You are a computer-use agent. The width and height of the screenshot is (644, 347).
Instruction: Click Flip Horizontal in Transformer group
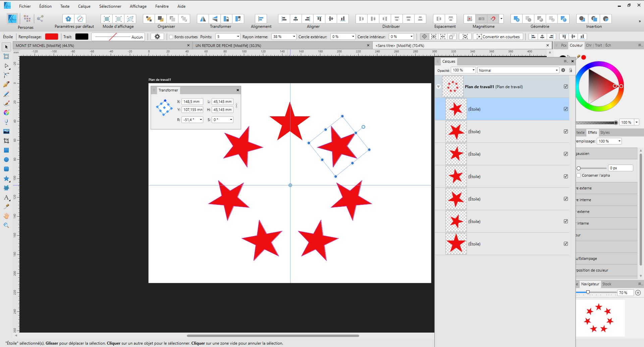pyautogui.click(x=203, y=19)
